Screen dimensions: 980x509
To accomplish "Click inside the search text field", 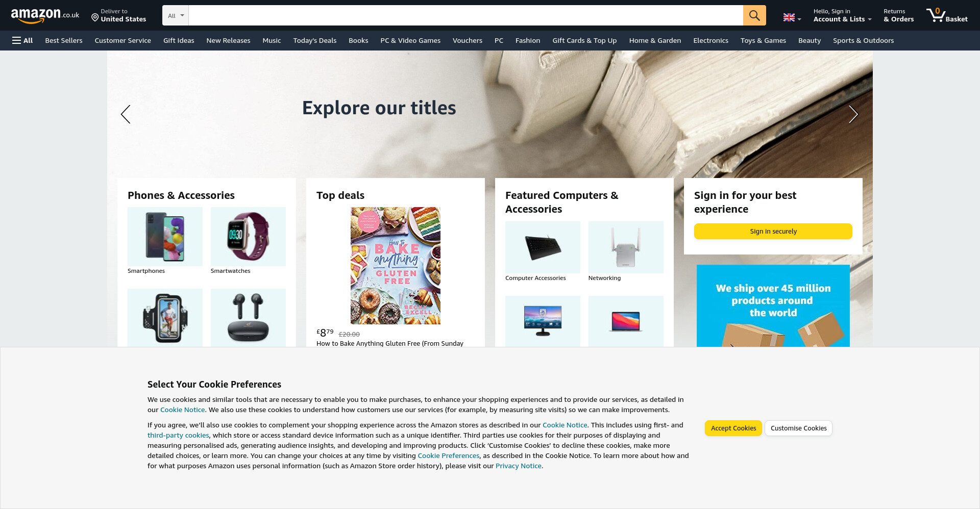I will tap(465, 15).
